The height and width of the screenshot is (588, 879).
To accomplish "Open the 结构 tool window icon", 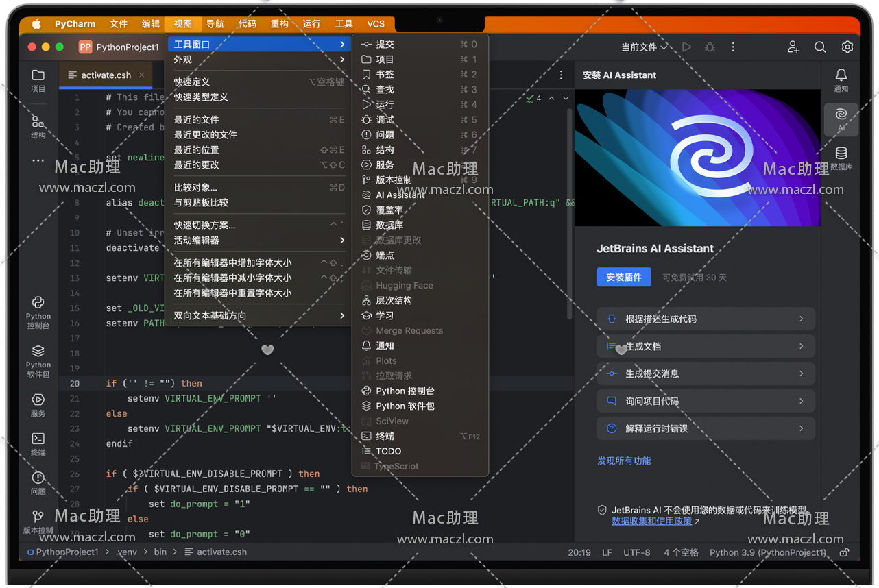I will [38, 122].
